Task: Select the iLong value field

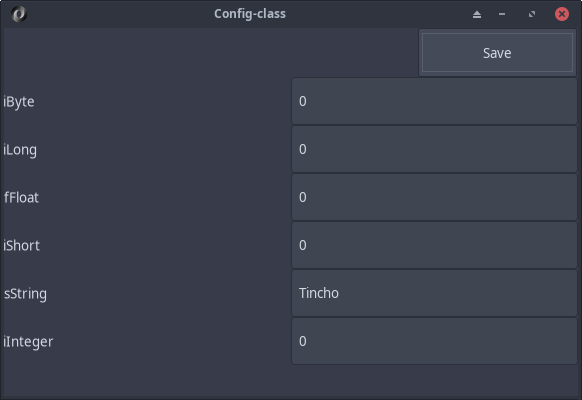Action: tap(434, 149)
